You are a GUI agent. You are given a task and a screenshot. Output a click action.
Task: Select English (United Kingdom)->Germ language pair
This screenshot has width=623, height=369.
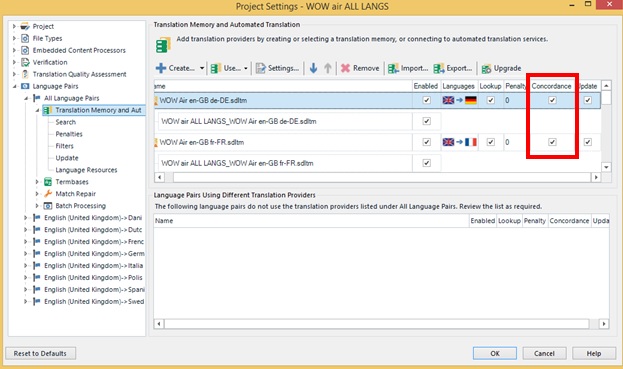tap(94, 253)
